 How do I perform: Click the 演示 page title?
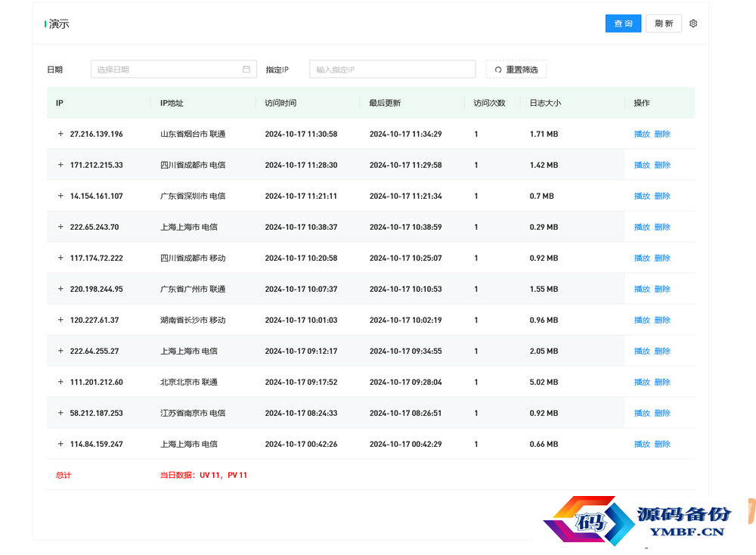tap(59, 23)
